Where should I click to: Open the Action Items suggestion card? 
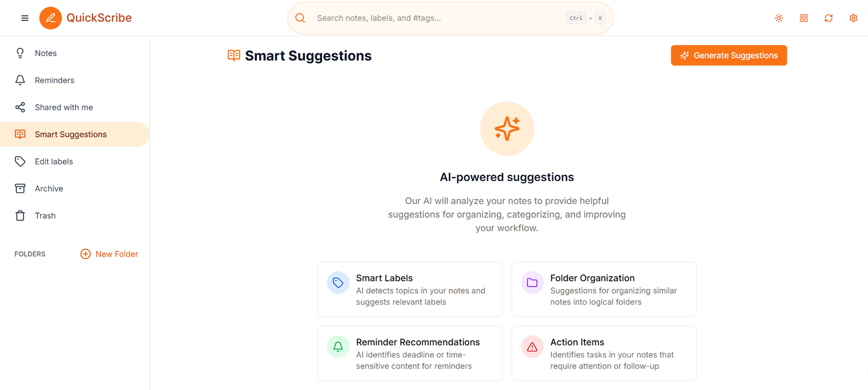(603, 353)
